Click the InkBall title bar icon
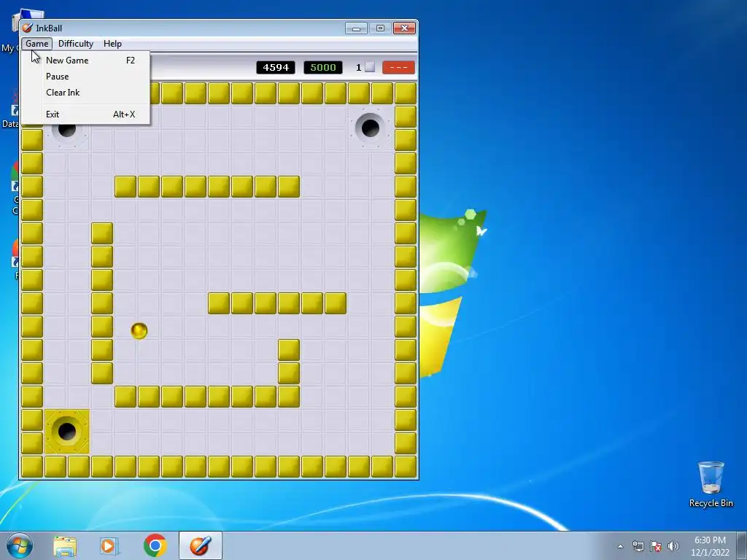The height and width of the screenshot is (560, 747). click(28, 28)
